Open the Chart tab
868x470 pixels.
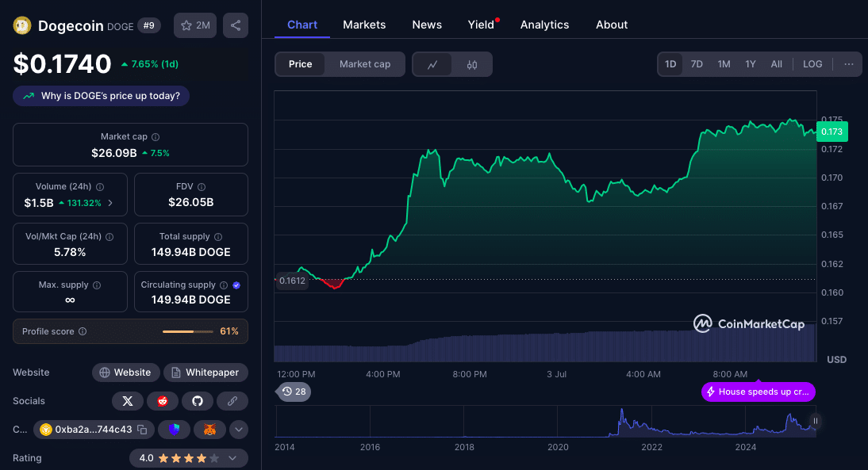pos(302,25)
